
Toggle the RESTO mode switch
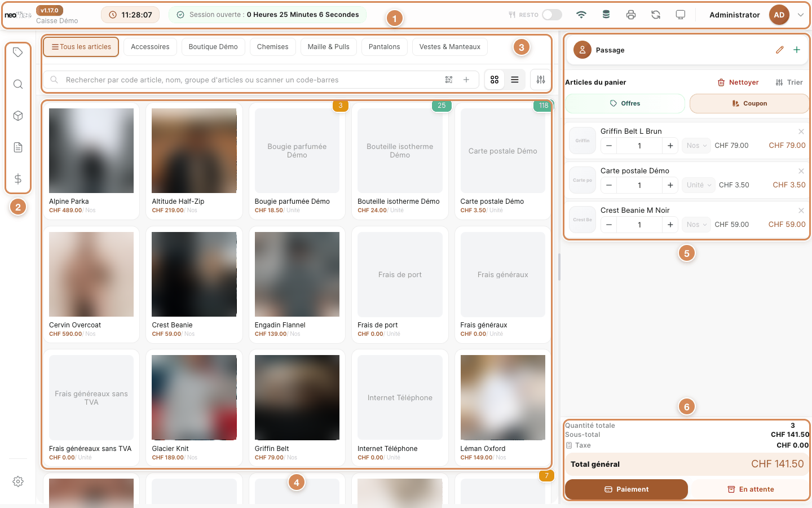(x=552, y=15)
